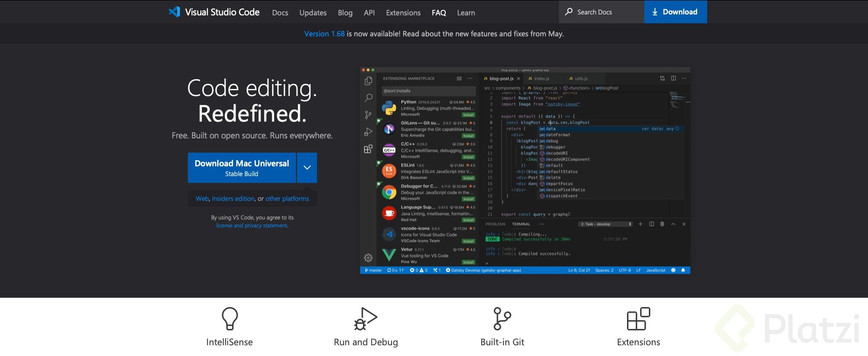Click the Extensions blocks feature icon
The image size is (868, 356).
coord(638,319)
